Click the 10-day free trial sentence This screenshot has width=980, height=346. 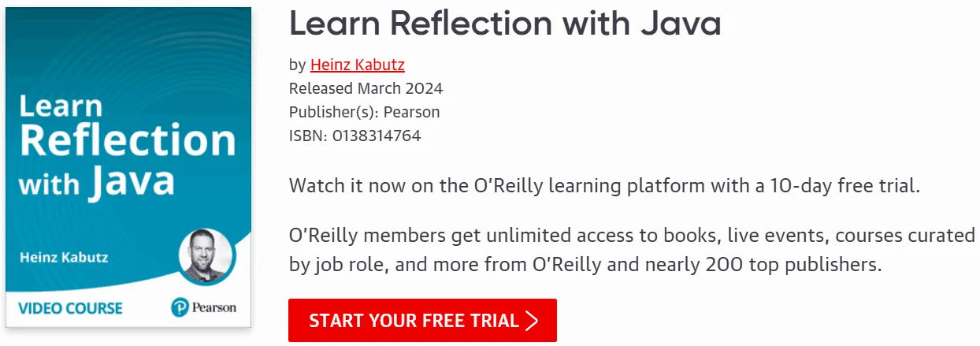[x=605, y=187]
